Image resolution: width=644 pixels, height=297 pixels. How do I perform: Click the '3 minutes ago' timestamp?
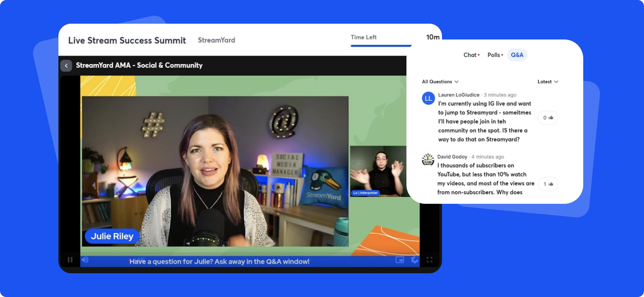click(500, 95)
